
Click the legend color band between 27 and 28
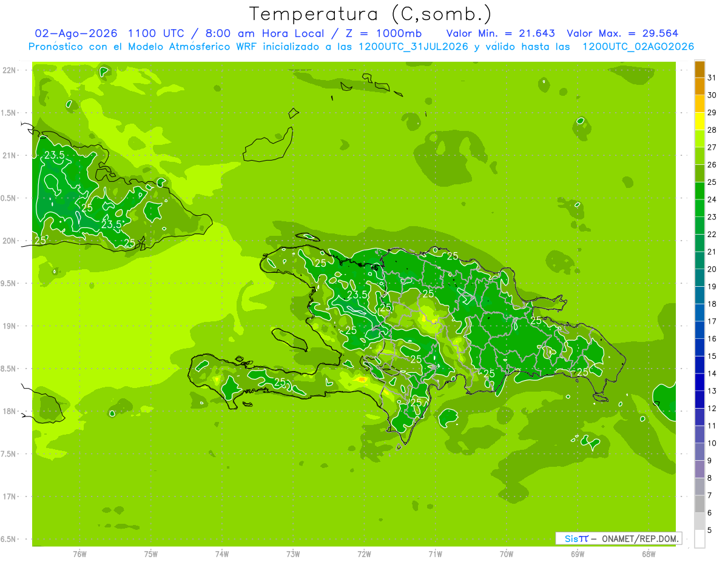[x=699, y=139]
